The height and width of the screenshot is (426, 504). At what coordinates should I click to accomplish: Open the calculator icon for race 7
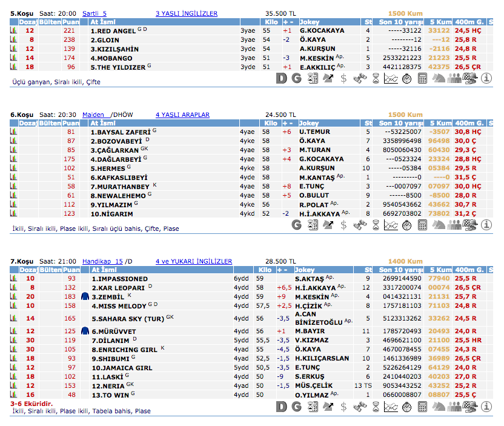coord(423,407)
